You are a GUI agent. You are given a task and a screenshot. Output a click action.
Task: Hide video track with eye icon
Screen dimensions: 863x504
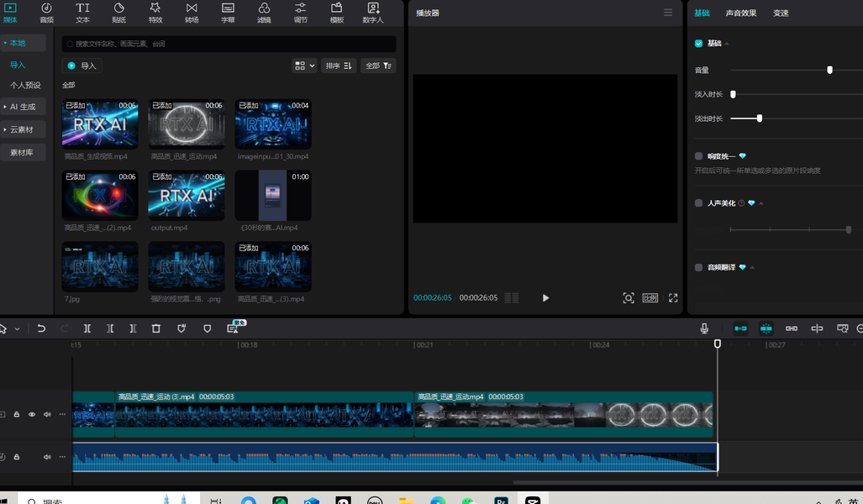(x=32, y=414)
